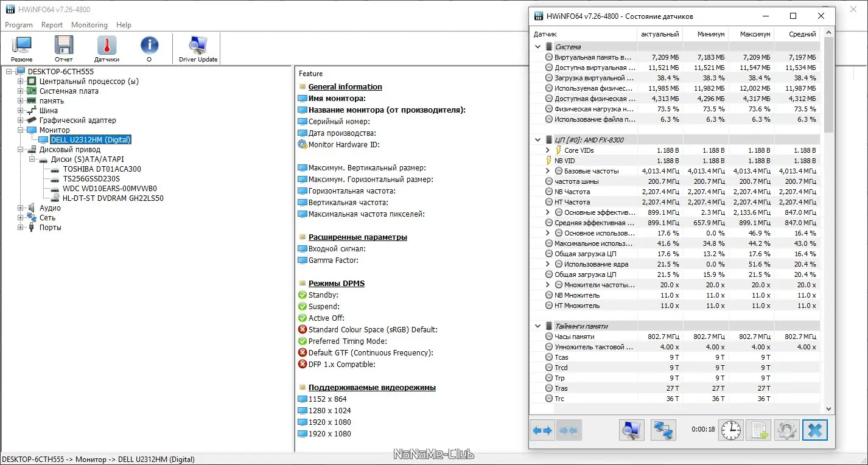The image size is (868, 465).
Task: Select the DESKTOP-6CTH555 root tree item
Action: [61, 72]
